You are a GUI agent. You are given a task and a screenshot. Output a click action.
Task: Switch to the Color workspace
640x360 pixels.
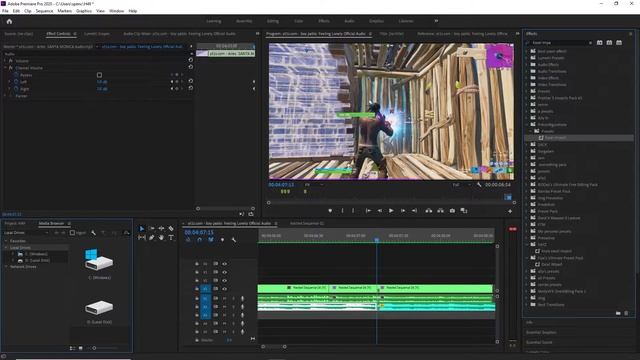click(299, 21)
